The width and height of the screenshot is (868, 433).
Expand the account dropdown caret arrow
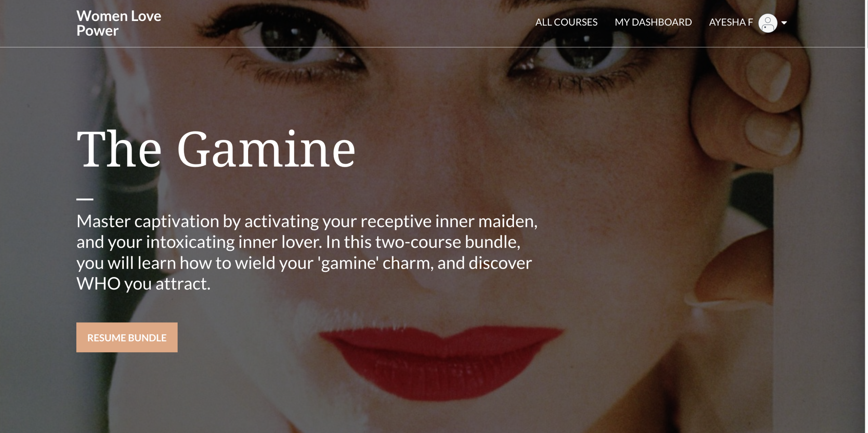(x=784, y=23)
